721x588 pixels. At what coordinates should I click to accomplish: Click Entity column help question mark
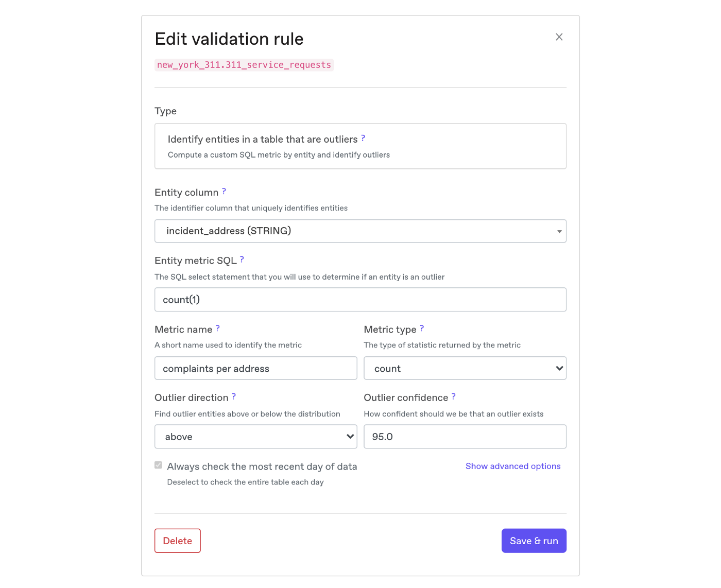coord(224,192)
